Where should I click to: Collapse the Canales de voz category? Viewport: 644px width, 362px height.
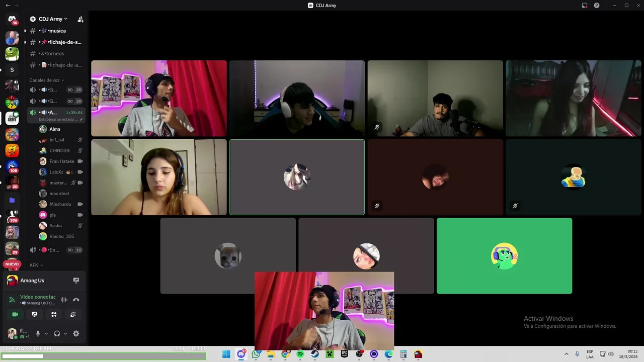point(46,80)
